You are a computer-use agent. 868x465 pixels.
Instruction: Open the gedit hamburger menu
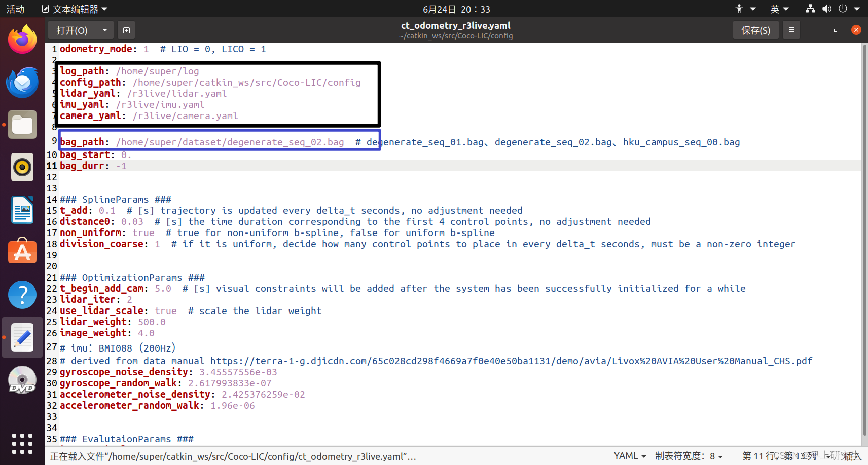[791, 30]
